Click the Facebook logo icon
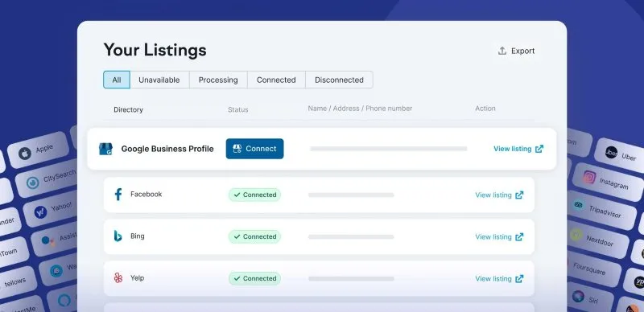 pyautogui.click(x=118, y=194)
